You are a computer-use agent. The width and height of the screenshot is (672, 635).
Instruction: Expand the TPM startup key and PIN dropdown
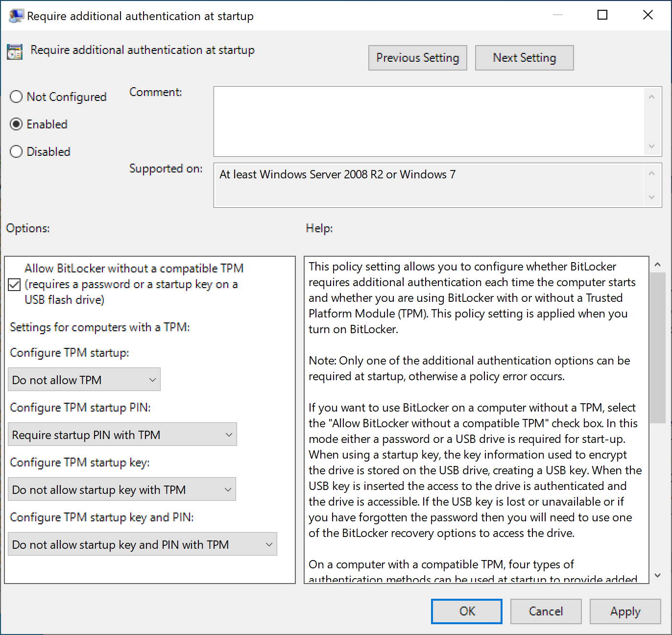(x=143, y=544)
